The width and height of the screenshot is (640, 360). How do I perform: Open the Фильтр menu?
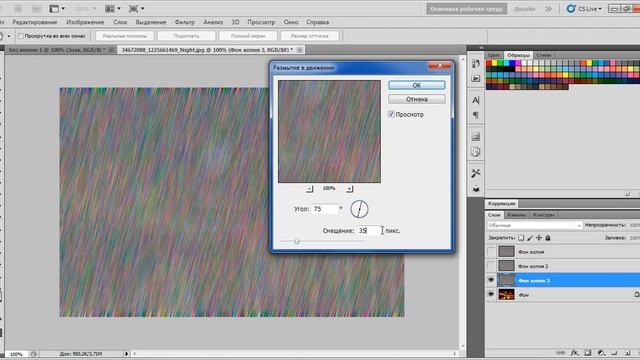click(184, 22)
